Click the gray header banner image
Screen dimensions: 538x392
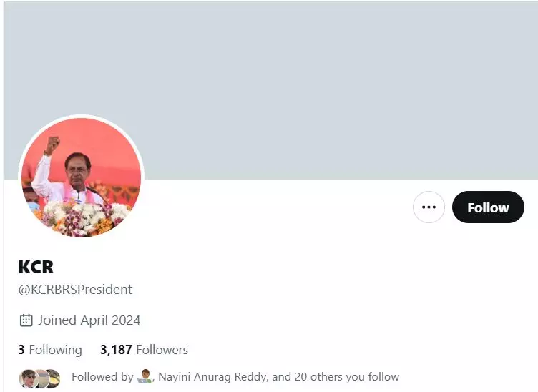click(x=270, y=91)
